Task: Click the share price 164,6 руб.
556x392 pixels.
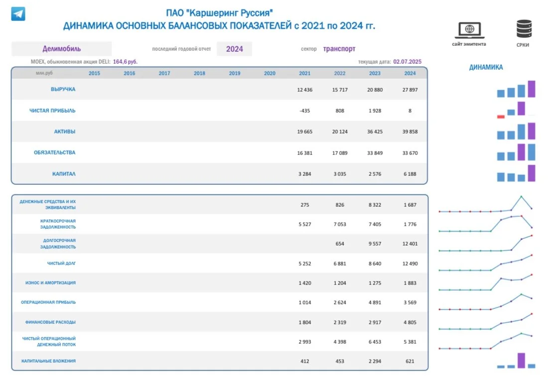Action: pos(125,62)
